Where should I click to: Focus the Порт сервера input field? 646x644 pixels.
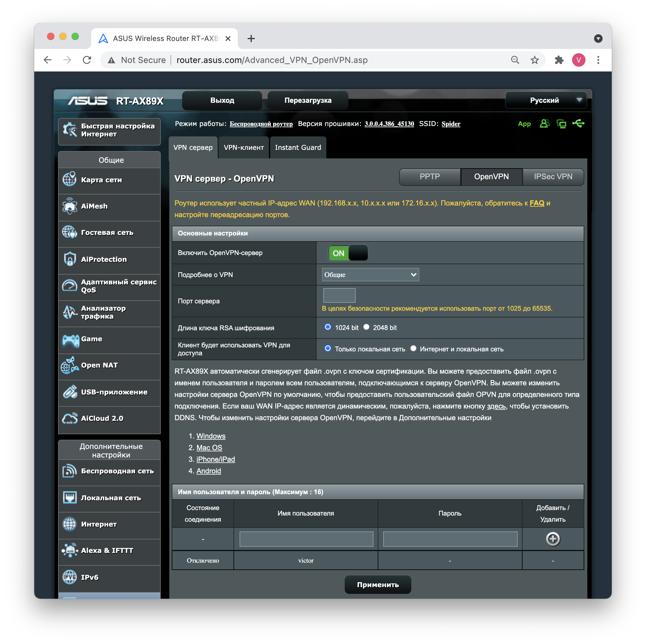[x=339, y=295]
